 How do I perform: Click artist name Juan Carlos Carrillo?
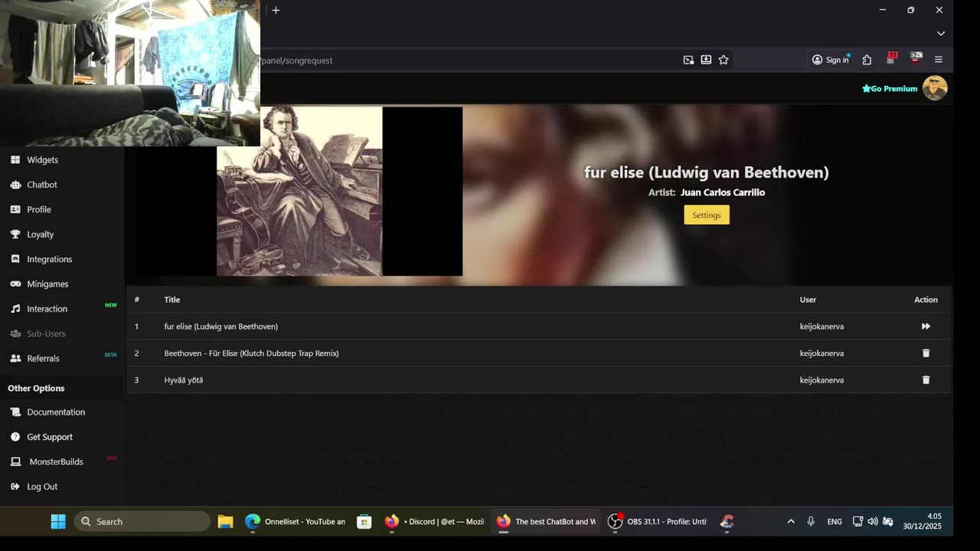click(x=722, y=192)
